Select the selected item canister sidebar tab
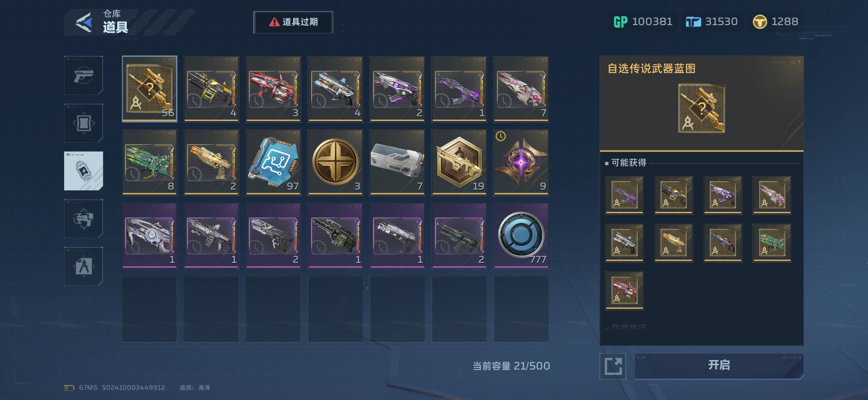Viewport: 868px width, 400px height. point(84,171)
